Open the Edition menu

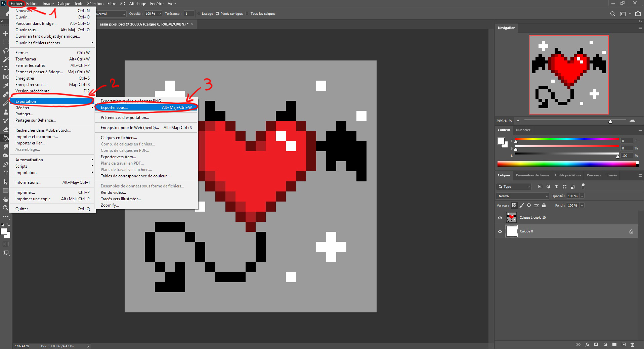point(32,3)
